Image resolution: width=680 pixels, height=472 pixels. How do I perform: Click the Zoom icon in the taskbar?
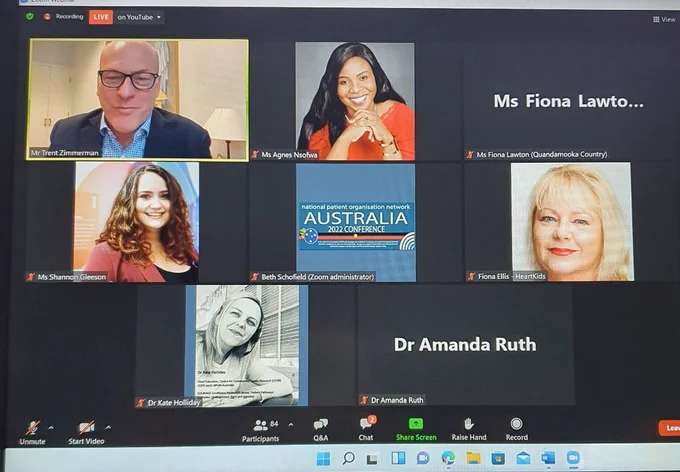click(573, 458)
